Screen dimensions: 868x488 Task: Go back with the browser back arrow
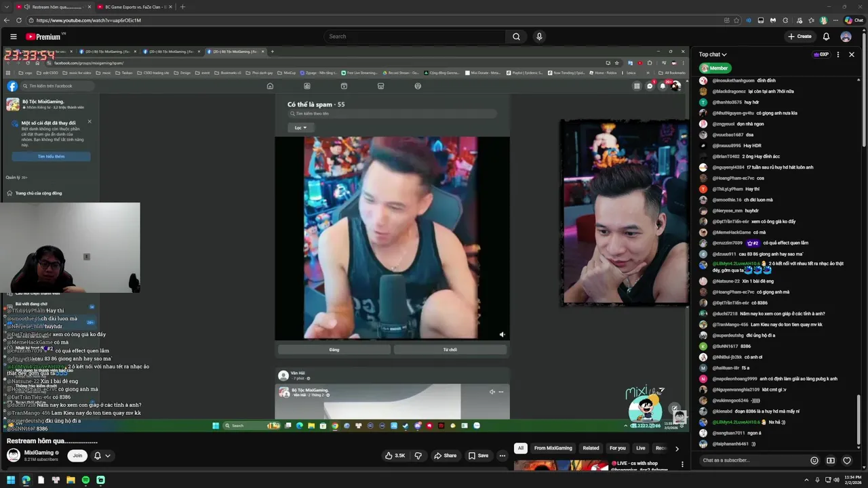pos(7,20)
